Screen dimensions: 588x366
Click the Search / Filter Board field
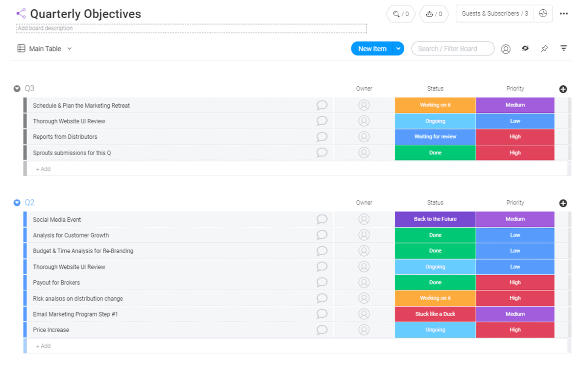pos(453,49)
